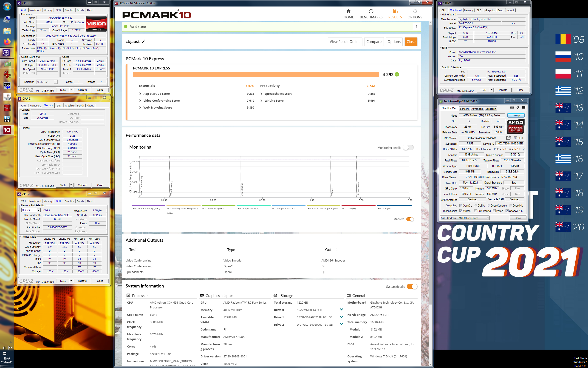Click Lookup button in GPU-Z
Screen dimensions: 588x368
516,115
